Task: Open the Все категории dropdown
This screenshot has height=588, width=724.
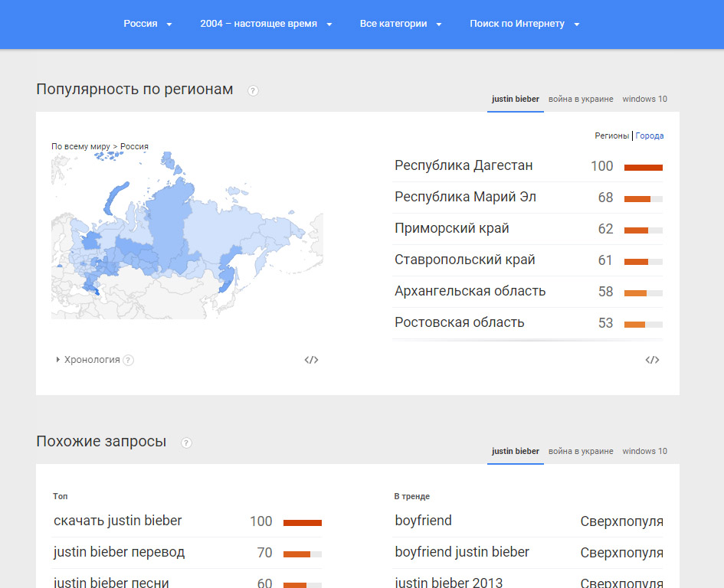Action: point(401,24)
